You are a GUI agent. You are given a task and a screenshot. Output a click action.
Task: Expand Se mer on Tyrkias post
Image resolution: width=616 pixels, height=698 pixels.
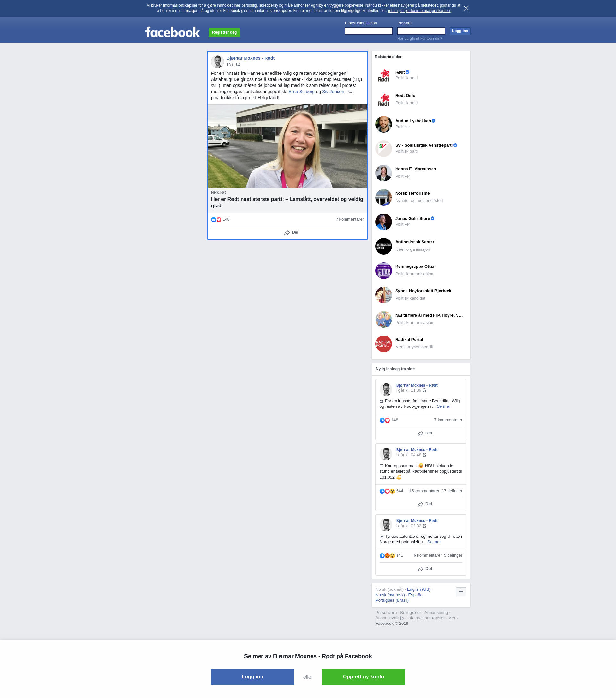pos(434,542)
